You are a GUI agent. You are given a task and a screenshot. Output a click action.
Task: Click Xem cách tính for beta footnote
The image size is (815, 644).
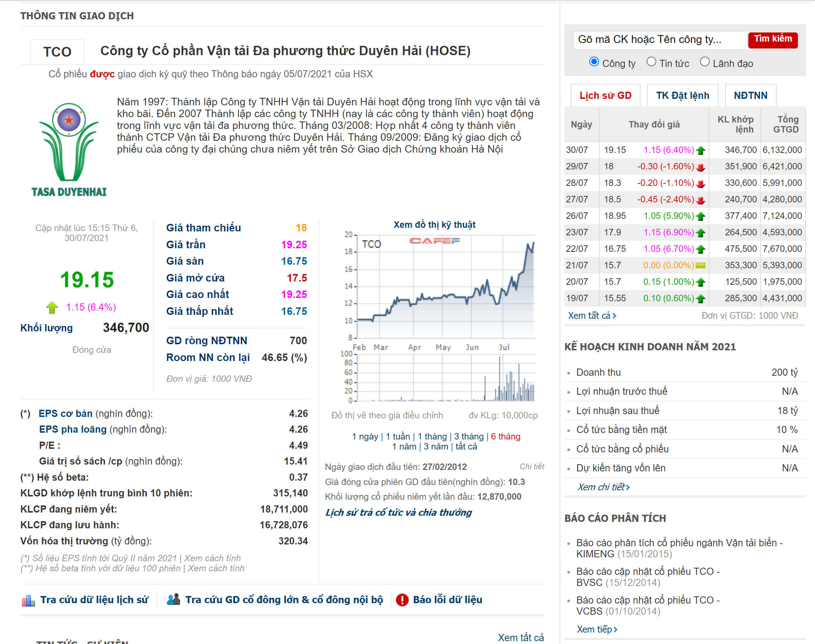216,568
